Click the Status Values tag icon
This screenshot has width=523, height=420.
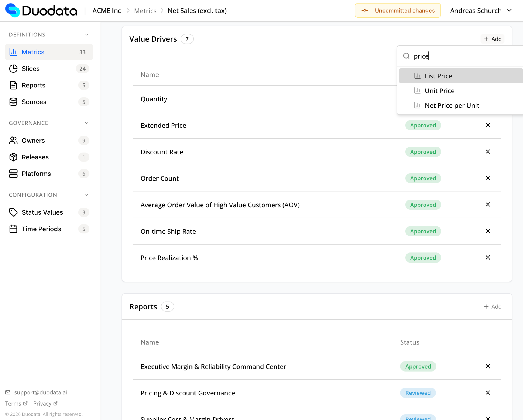[x=13, y=212]
